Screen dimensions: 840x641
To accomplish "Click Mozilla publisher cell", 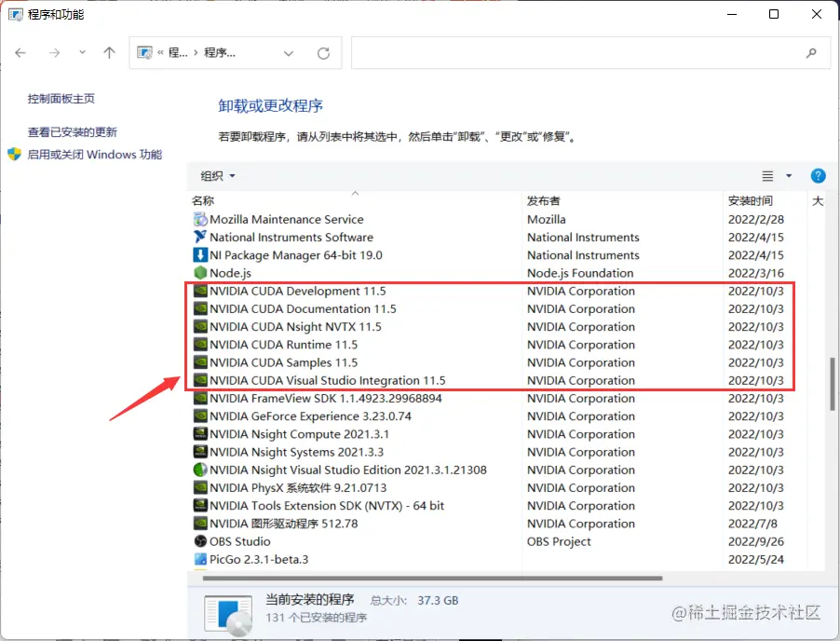I will coord(547,219).
